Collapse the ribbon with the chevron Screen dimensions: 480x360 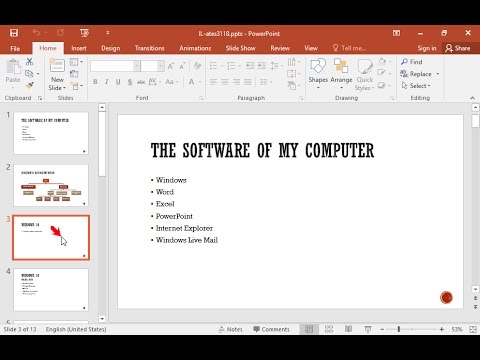(472, 98)
